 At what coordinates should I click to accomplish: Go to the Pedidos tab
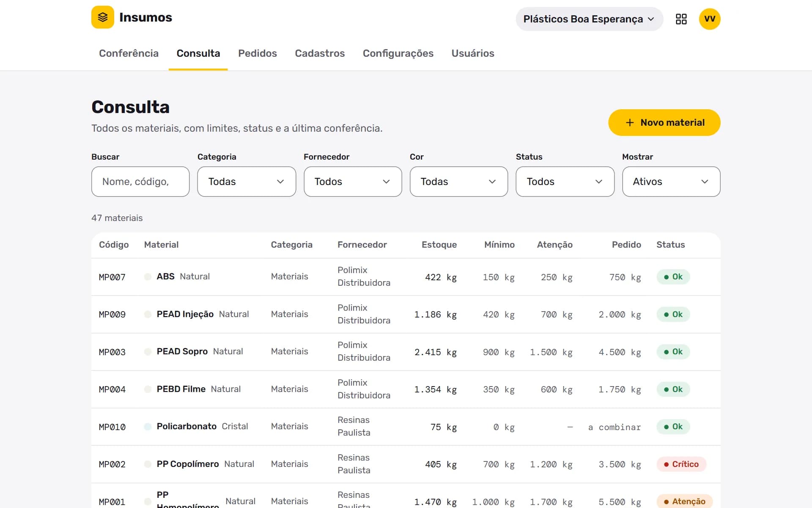coord(257,53)
